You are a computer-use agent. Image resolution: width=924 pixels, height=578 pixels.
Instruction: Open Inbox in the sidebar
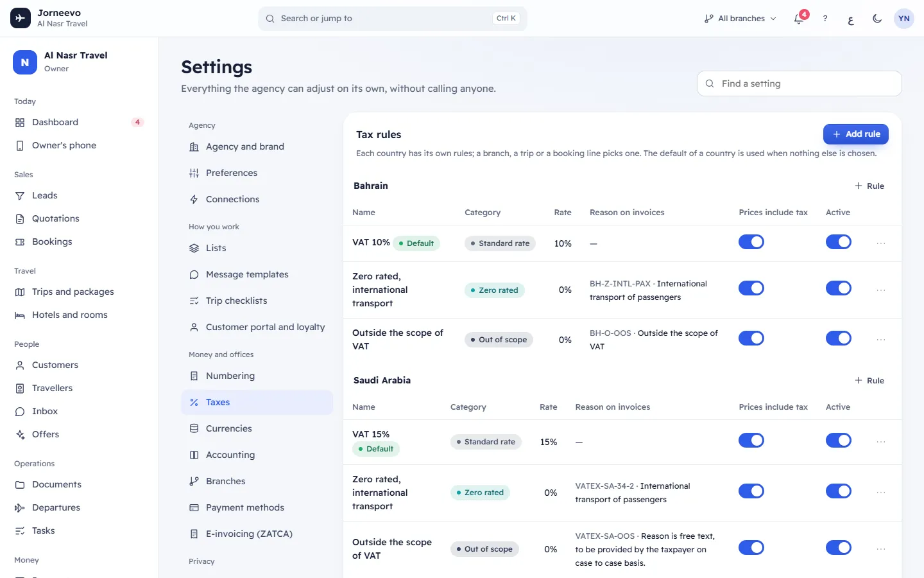(80, 411)
